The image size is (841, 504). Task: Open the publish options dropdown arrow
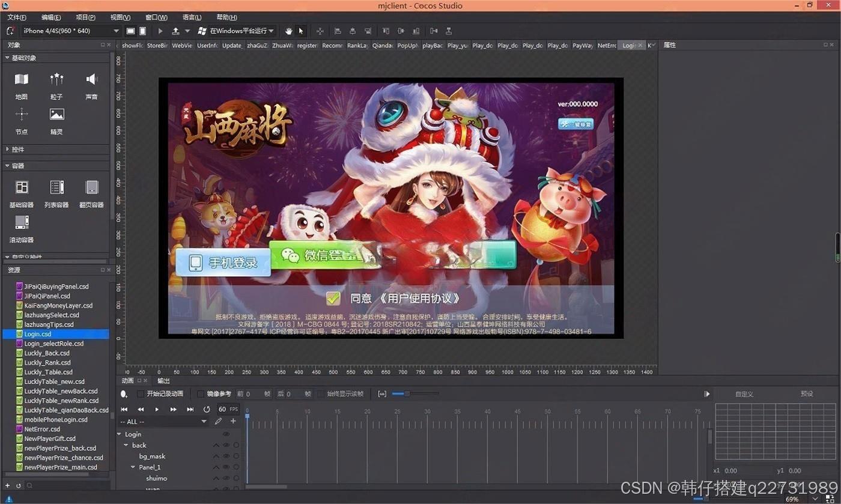point(187,31)
